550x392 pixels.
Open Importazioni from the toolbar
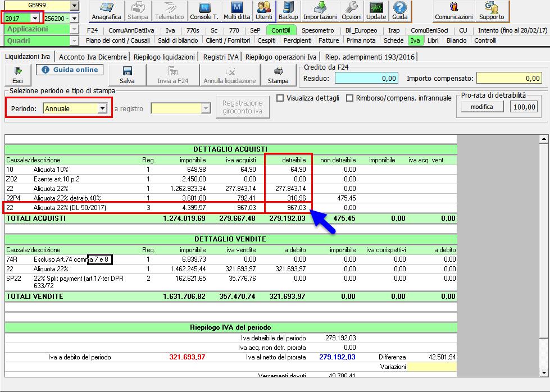click(x=320, y=11)
